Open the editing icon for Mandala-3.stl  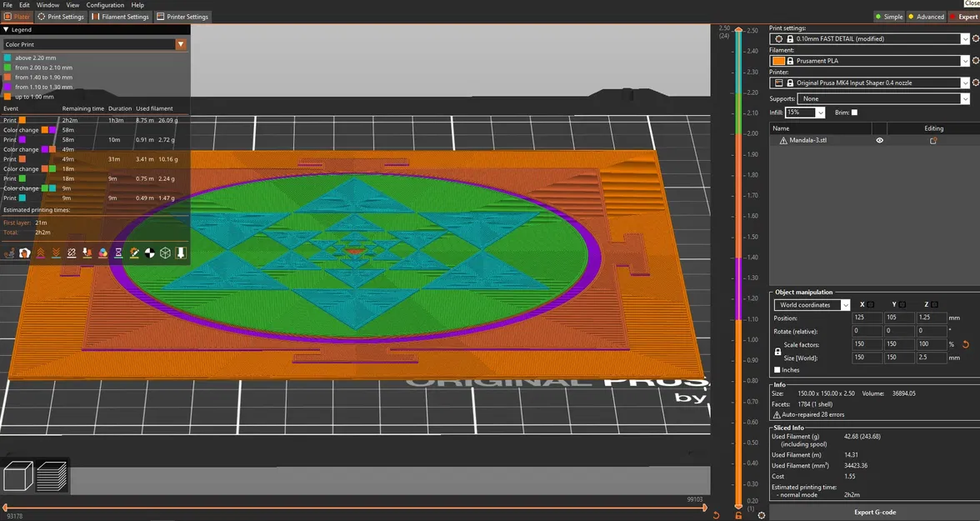coord(933,141)
